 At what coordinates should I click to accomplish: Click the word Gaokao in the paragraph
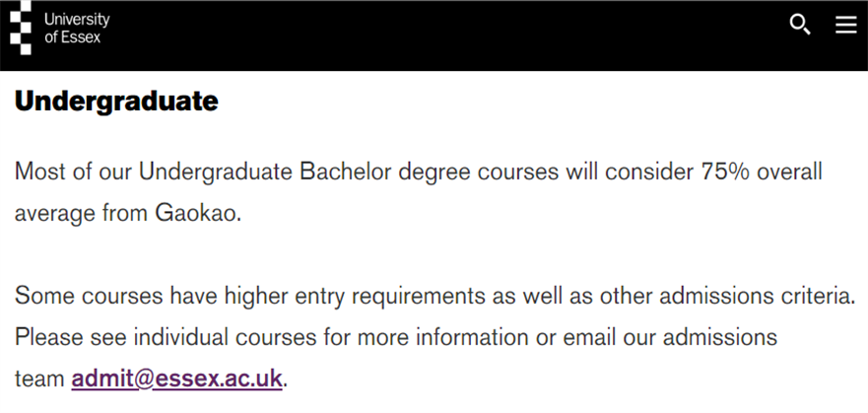[x=198, y=213]
